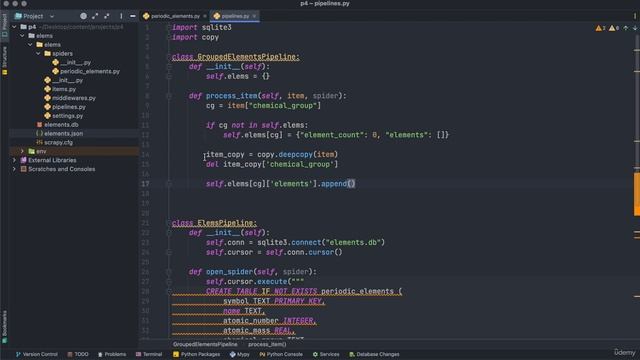The height and width of the screenshot is (360, 640).
Task: Open the Services tool window
Action: [x=326, y=354]
